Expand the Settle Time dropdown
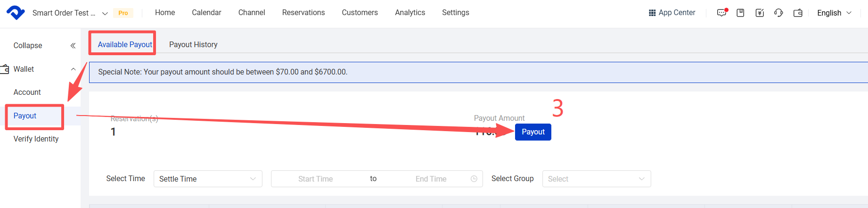The image size is (868, 208). 208,179
